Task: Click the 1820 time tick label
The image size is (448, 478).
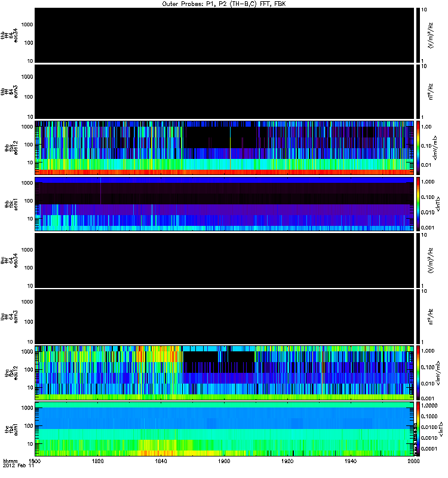Action: pos(98,462)
